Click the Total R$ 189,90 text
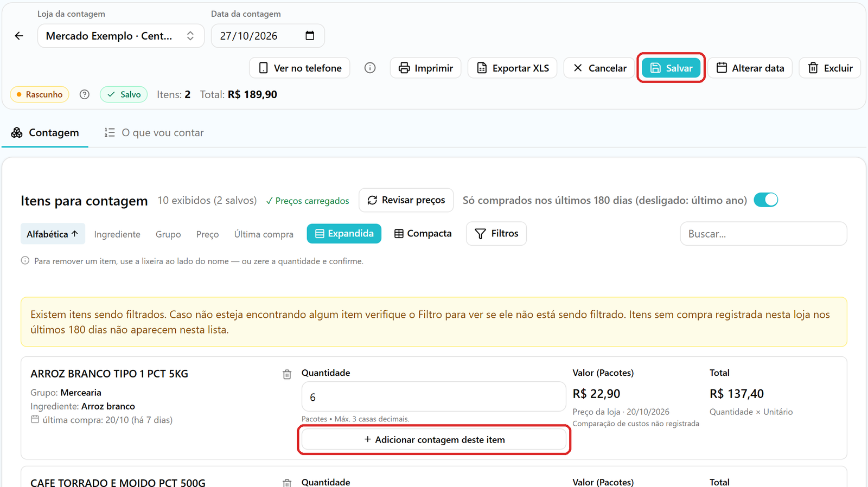This screenshot has width=868, height=487. click(239, 94)
